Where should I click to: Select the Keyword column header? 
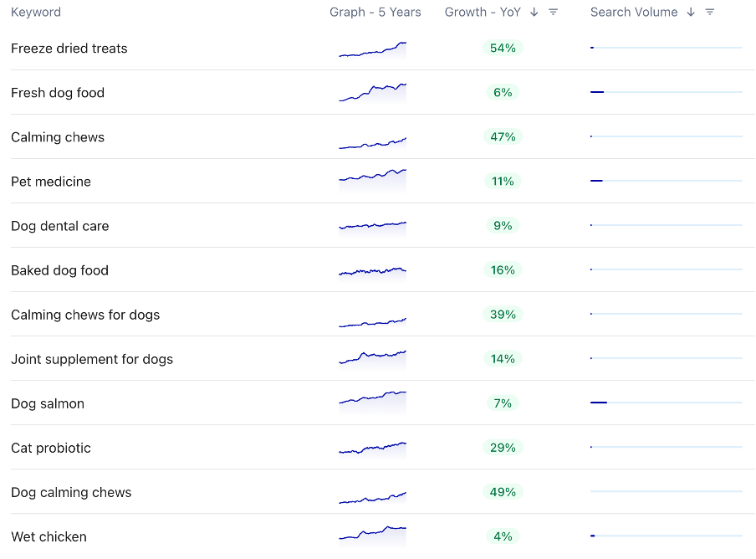click(x=36, y=12)
